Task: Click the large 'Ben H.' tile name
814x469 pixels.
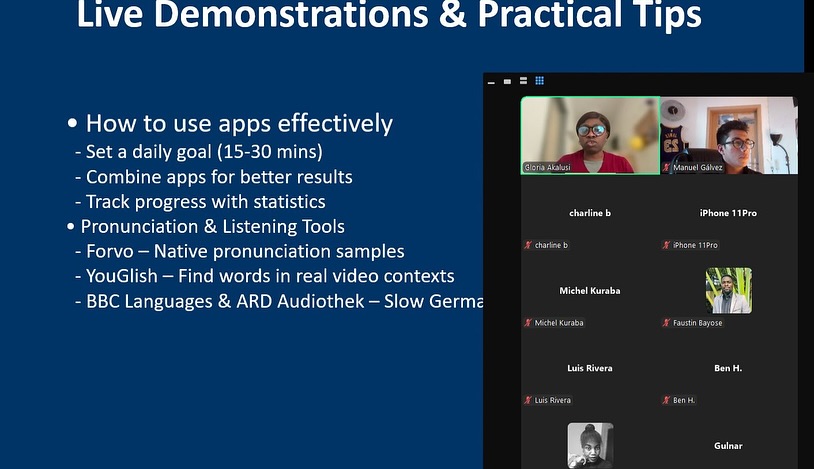Action: (x=728, y=368)
